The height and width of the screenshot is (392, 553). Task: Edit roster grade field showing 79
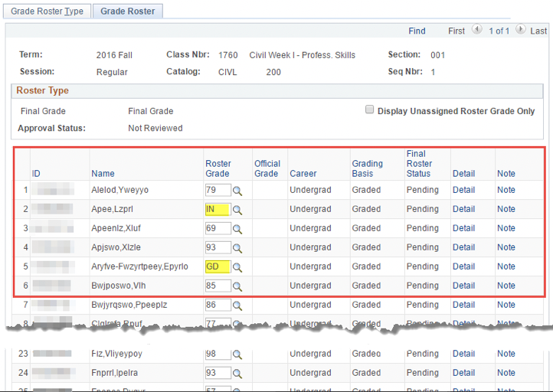coord(217,190)
